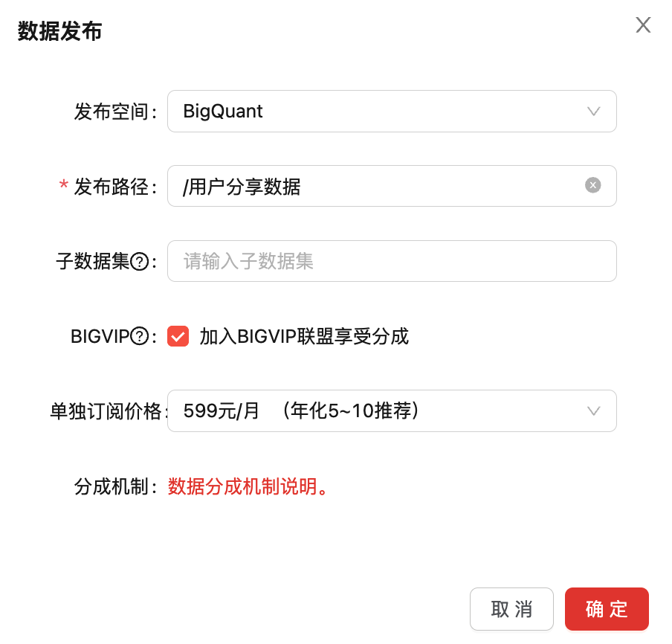
Task: Open the 数据分成机制说明 link
Action: point(248,487)
